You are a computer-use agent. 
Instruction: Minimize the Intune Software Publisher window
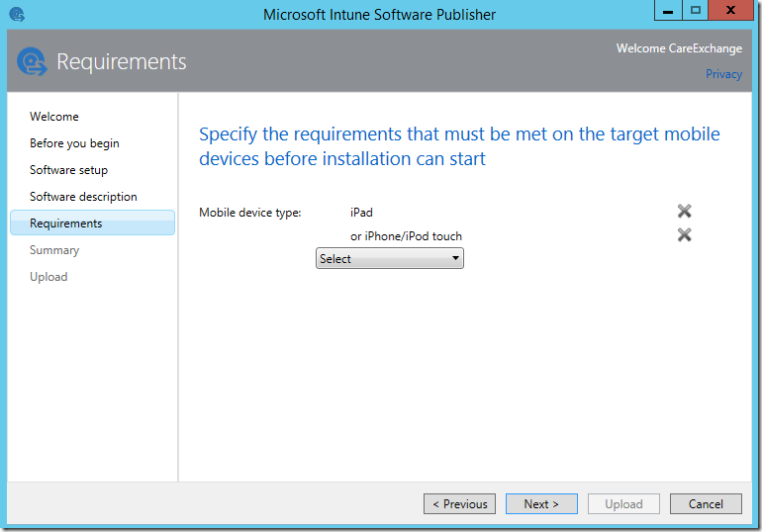click(668, 10)
